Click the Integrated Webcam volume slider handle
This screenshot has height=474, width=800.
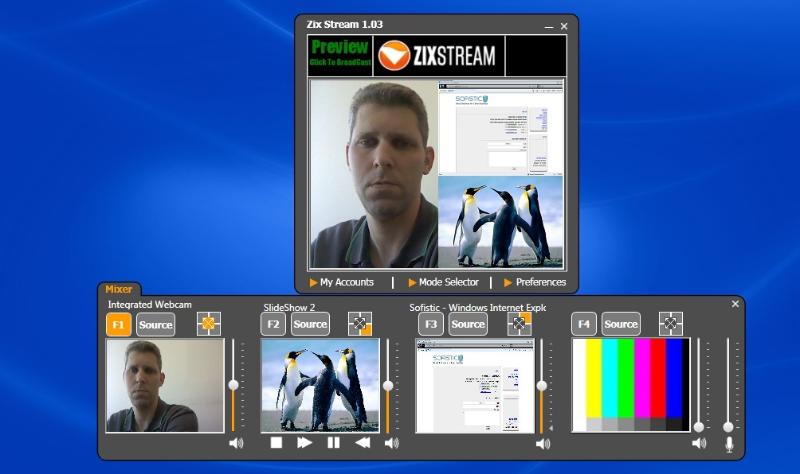click(x=233, y=385)
